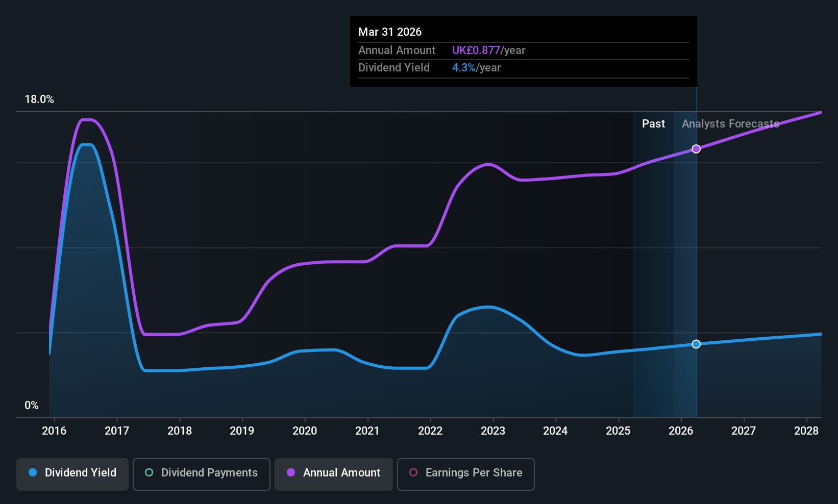The image size is (838, 504).
Task: Toggle the Dividend Yield legend item
Action: pos(72,473)
